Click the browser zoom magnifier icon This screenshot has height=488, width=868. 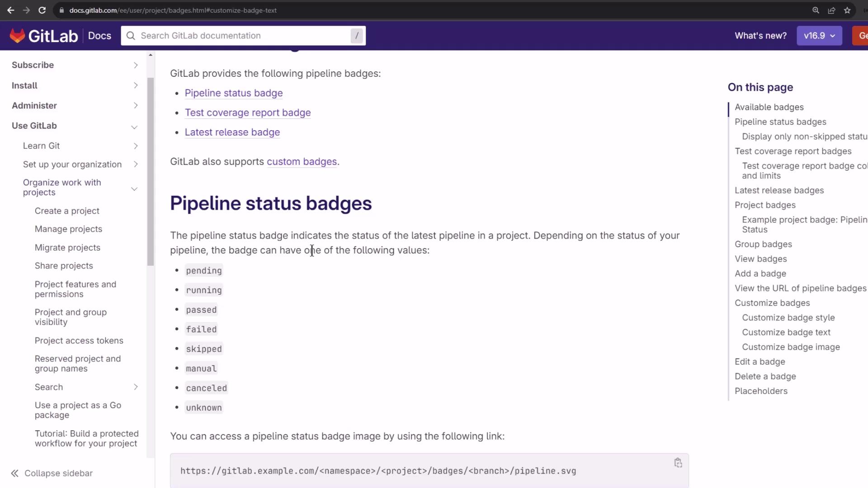click(816, 10)
